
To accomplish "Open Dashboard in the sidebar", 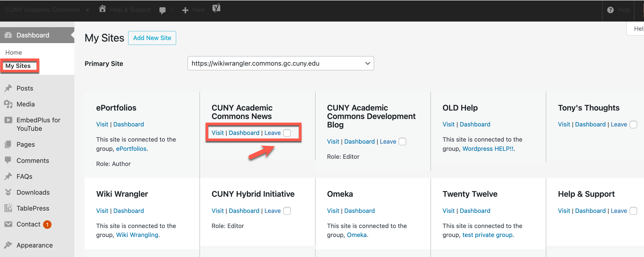I will coord(37,35).
